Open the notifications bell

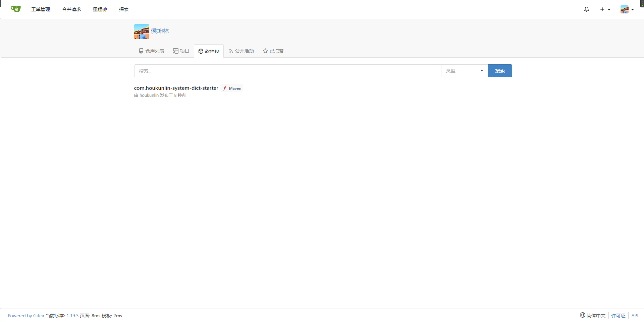[586, 9]
